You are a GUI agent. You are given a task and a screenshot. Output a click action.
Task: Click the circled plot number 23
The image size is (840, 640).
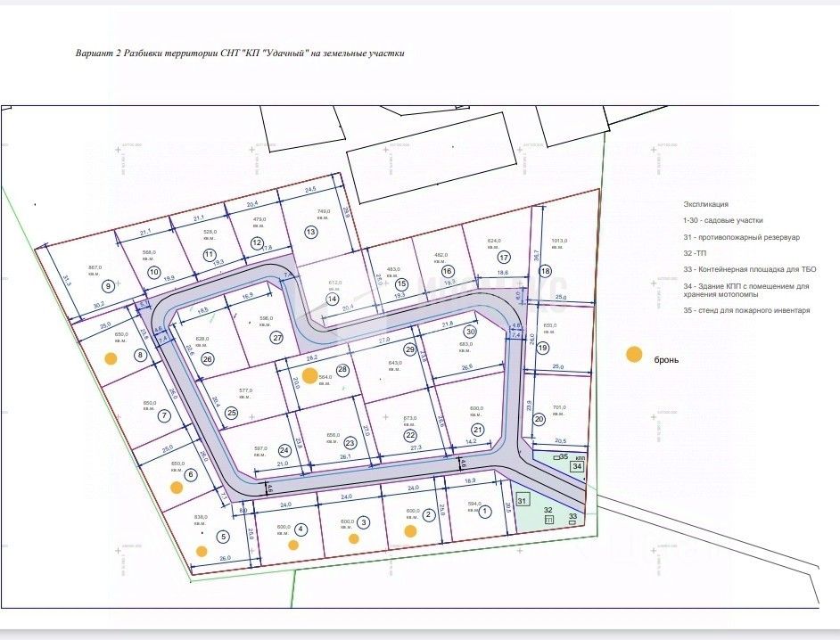[350, 443]
